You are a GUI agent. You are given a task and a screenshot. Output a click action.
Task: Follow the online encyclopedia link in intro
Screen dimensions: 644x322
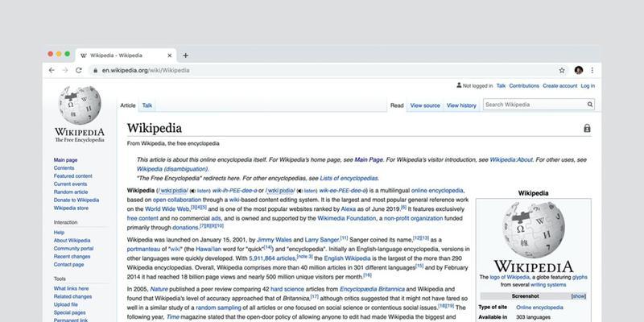[437, 191]
